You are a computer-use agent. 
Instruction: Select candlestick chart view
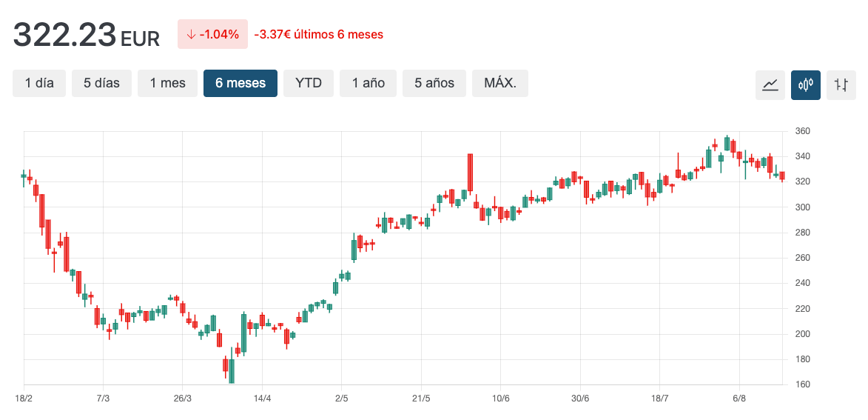[805, 85]
